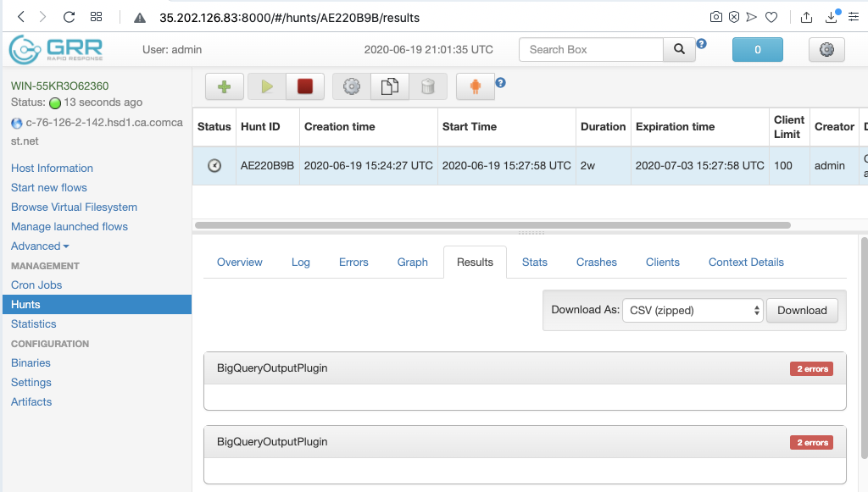The height and width of the screenshot is (492, 868).
Task: Click the insecure site warning triangle
Action: (x=140, y=18)
